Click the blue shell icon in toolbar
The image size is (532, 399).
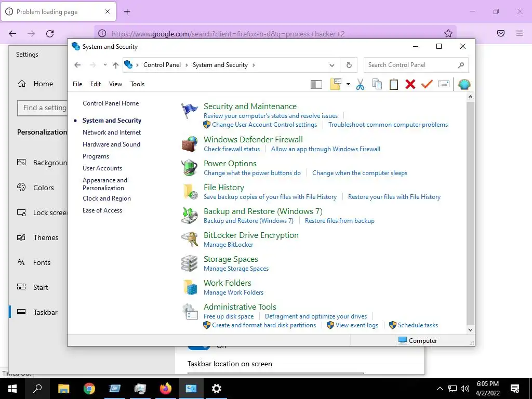(464, 84)
